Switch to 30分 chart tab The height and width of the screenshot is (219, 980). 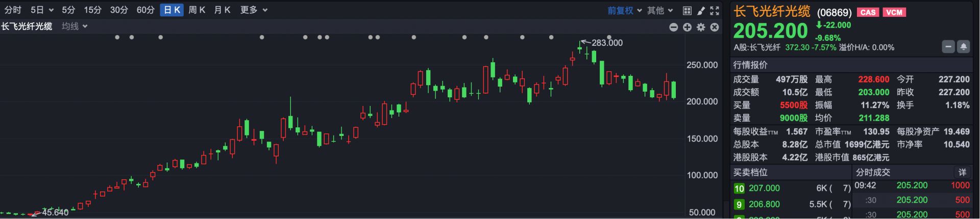tap(119, 10)
